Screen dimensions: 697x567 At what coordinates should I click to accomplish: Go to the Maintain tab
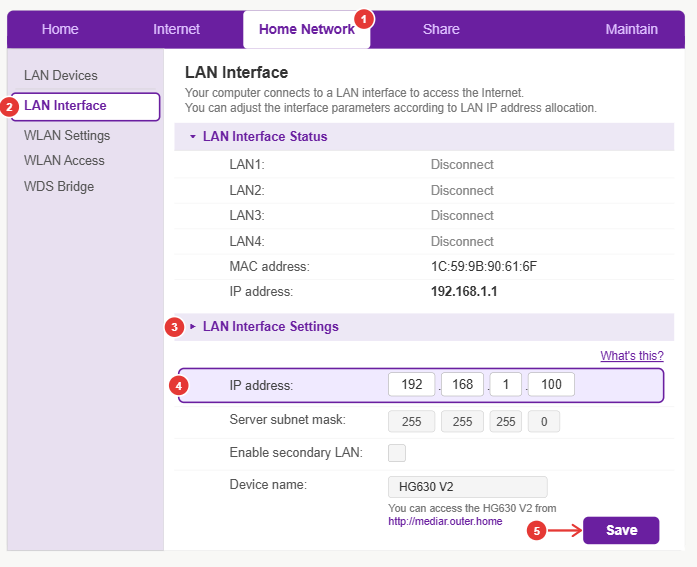pos(631,29)
